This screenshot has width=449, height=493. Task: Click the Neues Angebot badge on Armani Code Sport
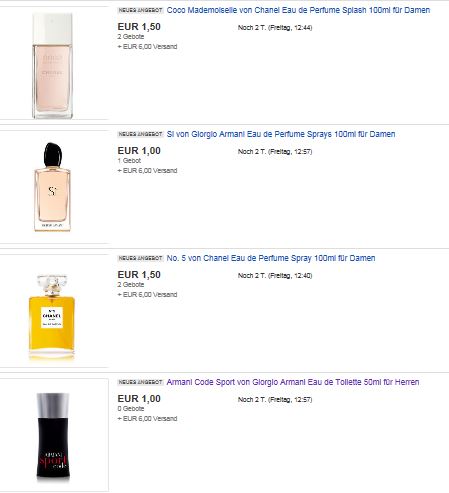[x=140, y=382]
